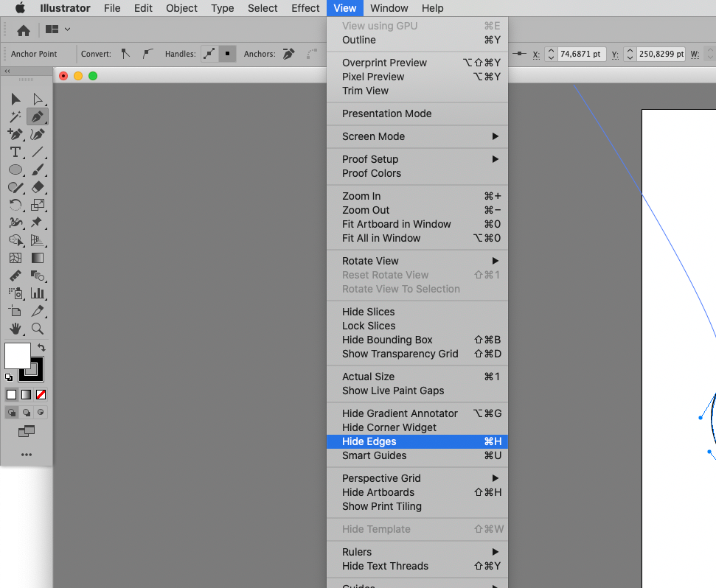716x588 pixels.
Task: Choose the Rotate tool
Action: (x=15, y=205)
